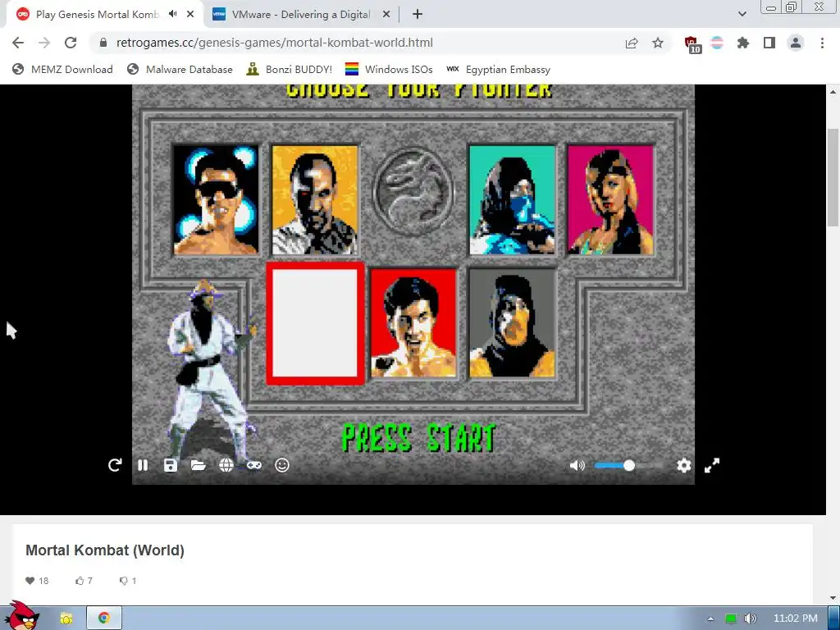This screenshot has height=630, width=840.
Task: Dislike the game with thumbs down
Action: click(124, 581)
